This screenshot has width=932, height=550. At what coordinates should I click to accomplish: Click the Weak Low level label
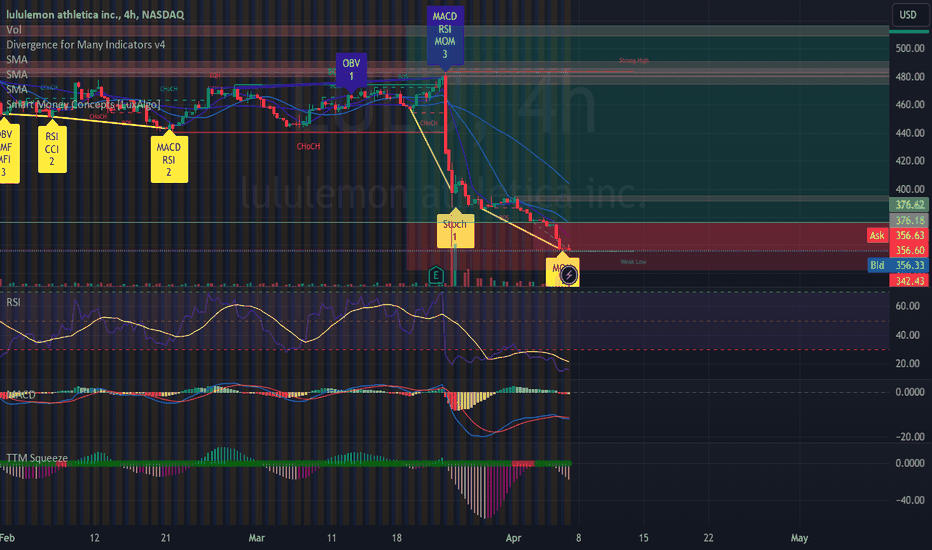coord(633,262)
